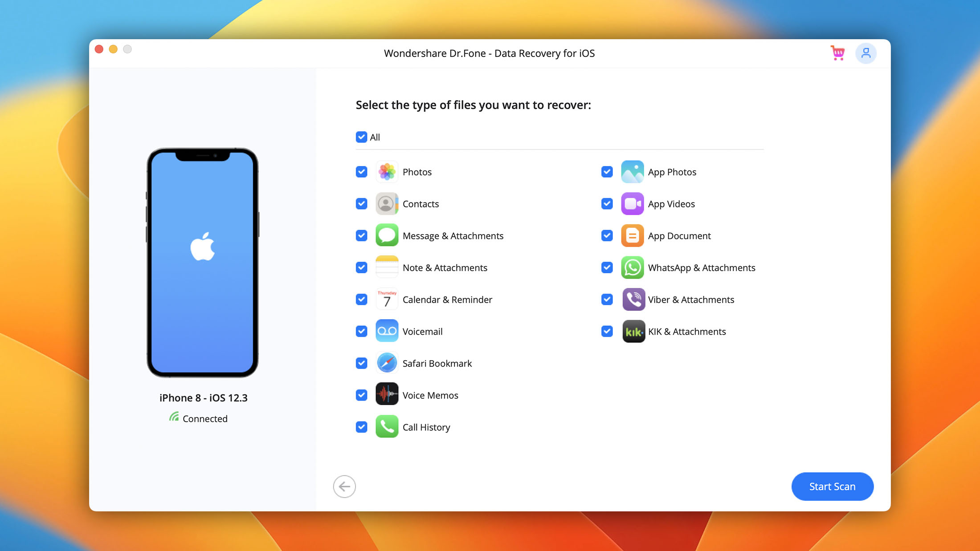Click the WhatsApp icon
Screen dimensions: 980x551
point(633,267)
